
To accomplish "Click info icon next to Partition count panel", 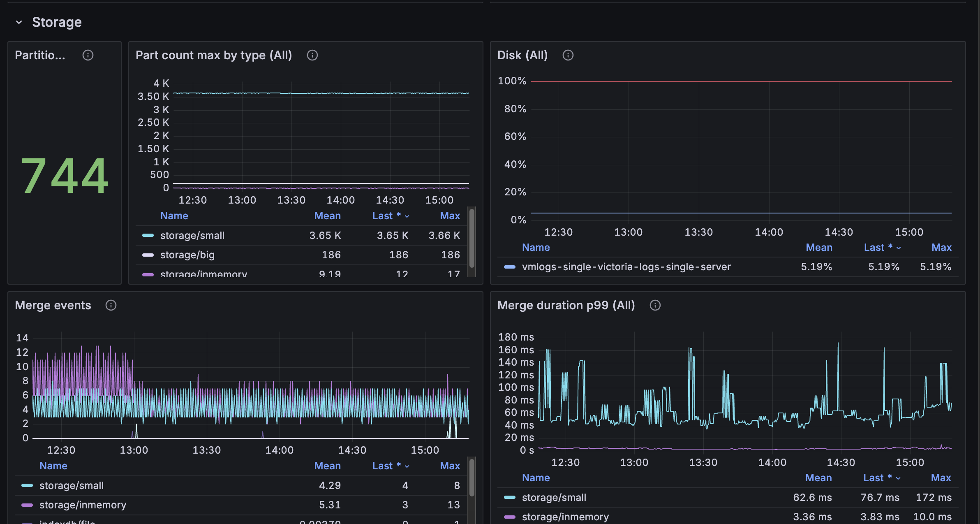I will pos(88,55).
